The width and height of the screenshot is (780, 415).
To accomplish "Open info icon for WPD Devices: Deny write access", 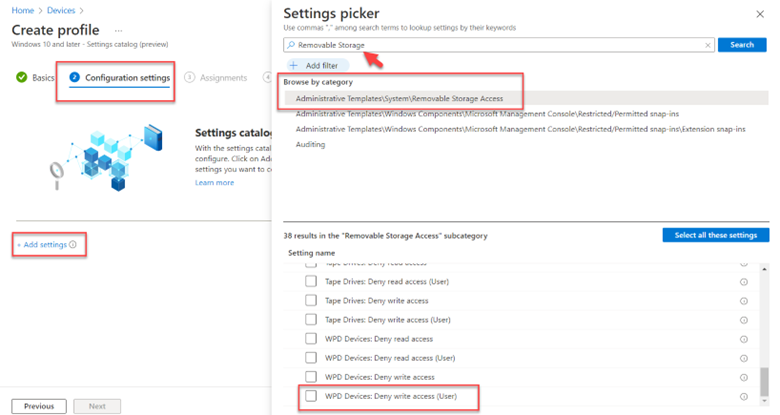I will point(744,378).
